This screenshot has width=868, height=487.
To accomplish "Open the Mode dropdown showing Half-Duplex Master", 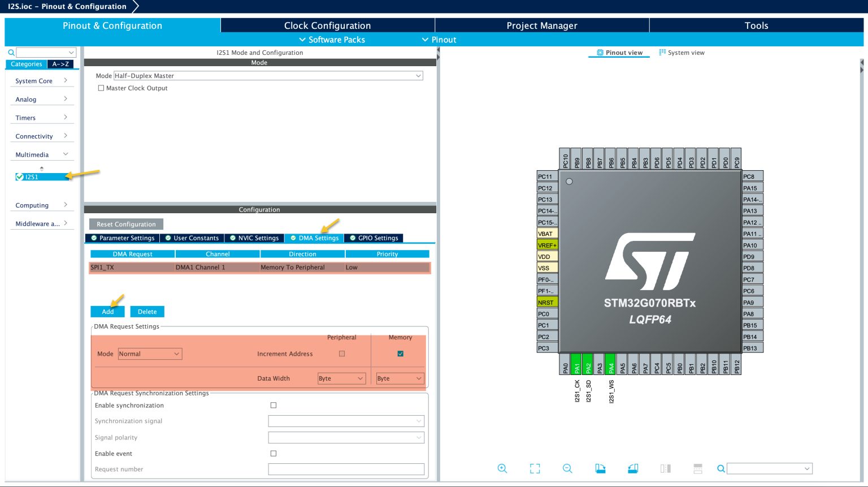I will pos(268,75).
